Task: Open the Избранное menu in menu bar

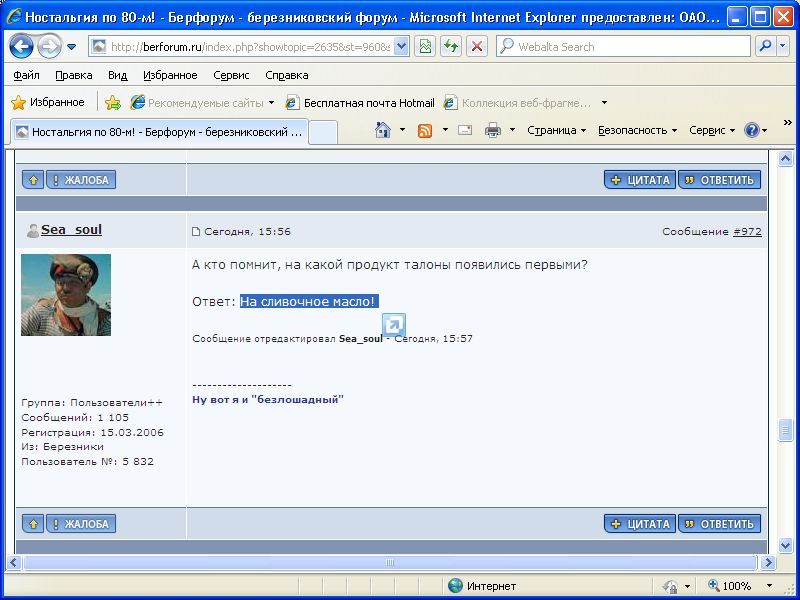Action: point(170,75)
